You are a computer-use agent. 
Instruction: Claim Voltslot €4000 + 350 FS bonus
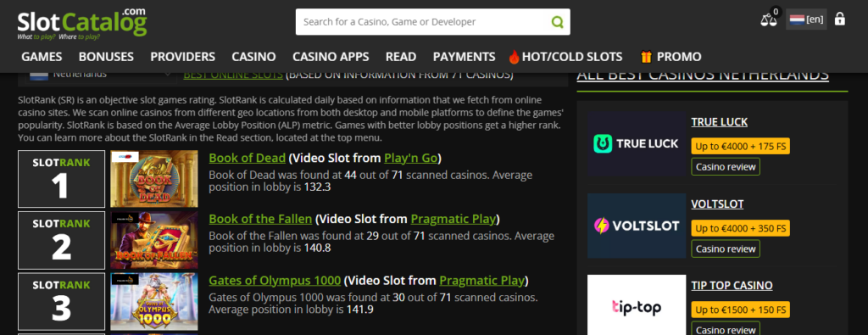[741, 228]
